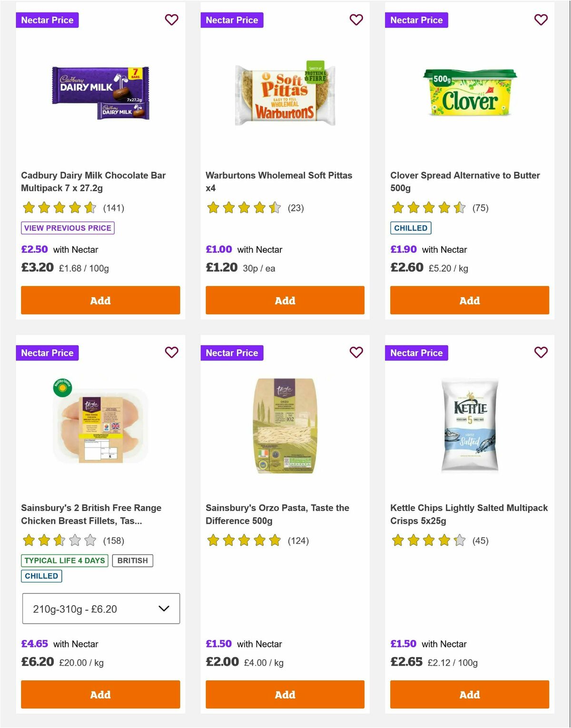The width and height of the screenshot is (571, 728).
Task: Add Warburtons Soft Pittas to basket
Action: point(285,300)
